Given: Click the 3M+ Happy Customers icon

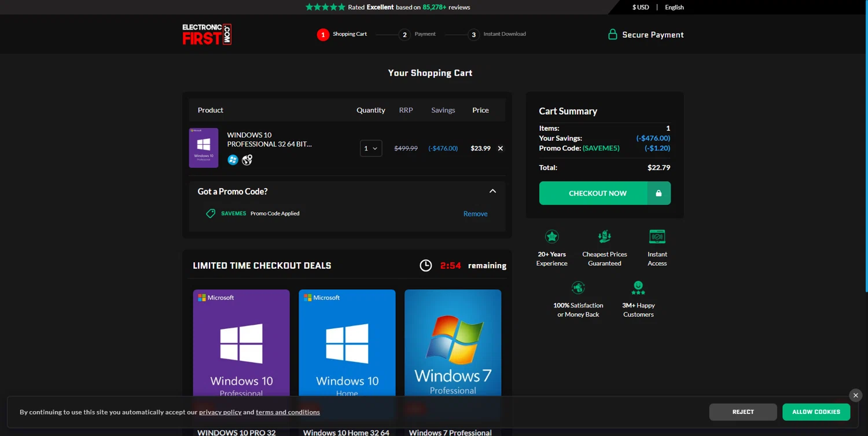Looking at the screenshot, I should [x=638, y=288].
